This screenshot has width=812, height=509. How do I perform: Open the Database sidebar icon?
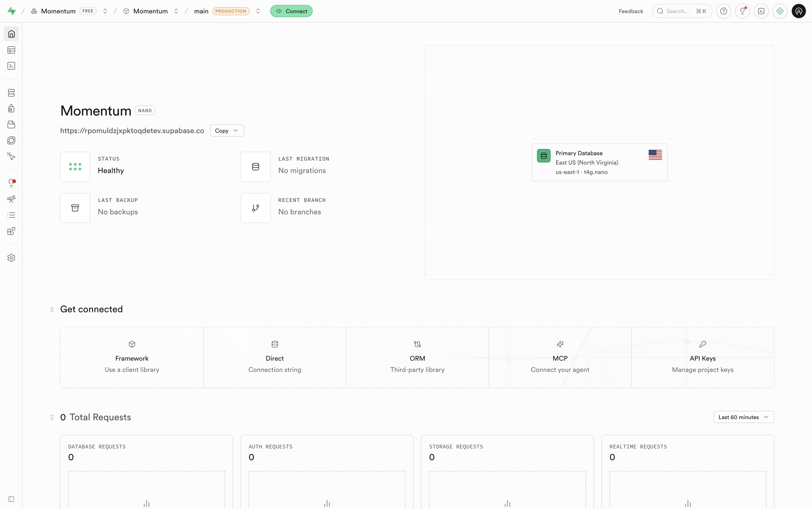[x=12, y=93]
